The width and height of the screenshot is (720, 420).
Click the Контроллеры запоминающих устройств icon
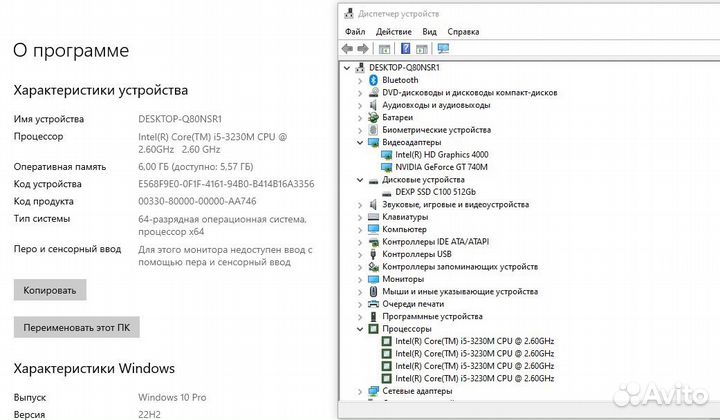[373, 266]
